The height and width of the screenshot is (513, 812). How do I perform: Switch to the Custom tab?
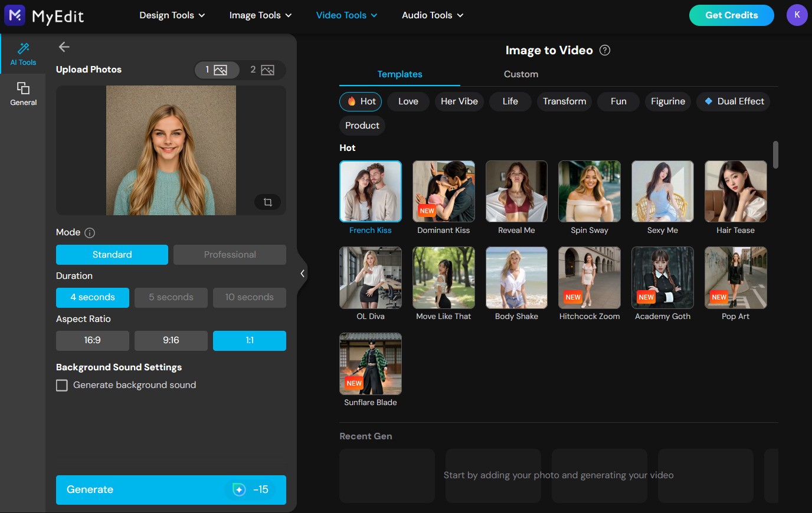[521, 74]
